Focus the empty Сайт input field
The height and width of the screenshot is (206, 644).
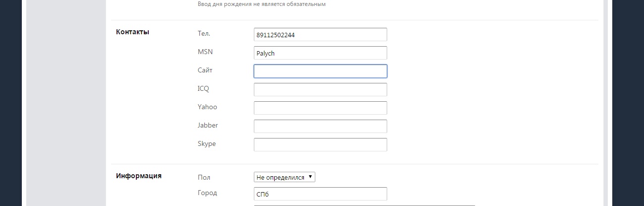click(320, 71)
